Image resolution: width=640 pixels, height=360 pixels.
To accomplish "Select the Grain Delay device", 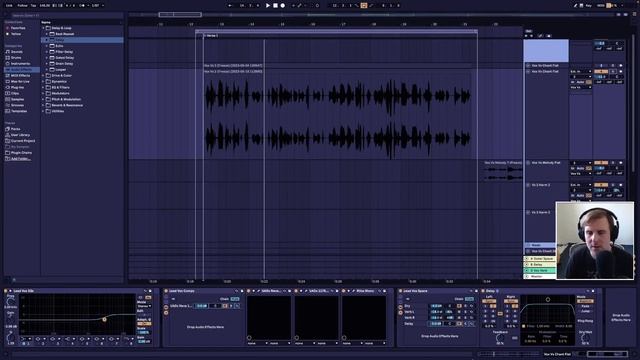I will [x=64, y=64].
